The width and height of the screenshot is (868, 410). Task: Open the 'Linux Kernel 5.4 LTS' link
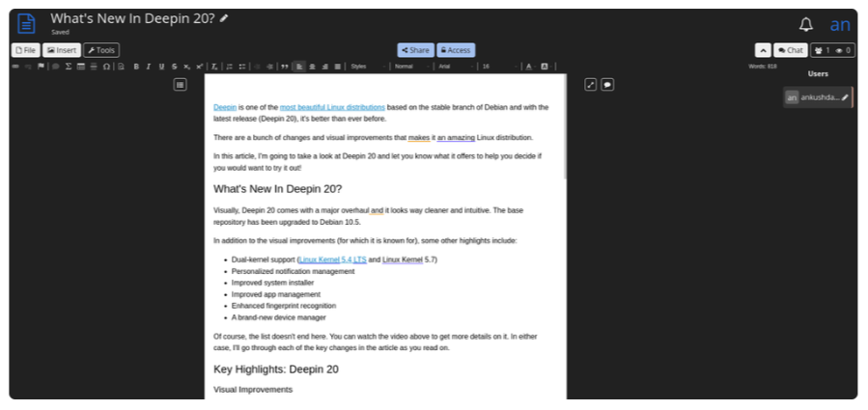(x=333, y=260)
